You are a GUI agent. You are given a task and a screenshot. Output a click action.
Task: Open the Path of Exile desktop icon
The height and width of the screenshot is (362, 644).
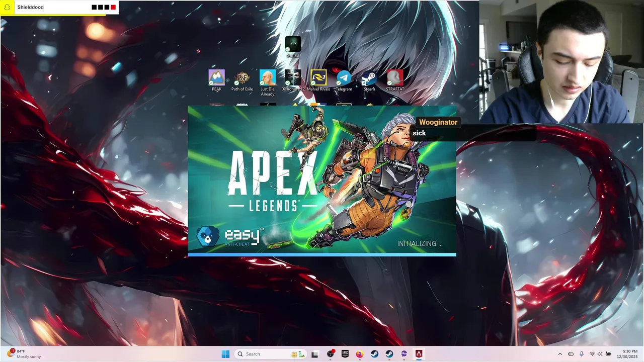(242, 80)
